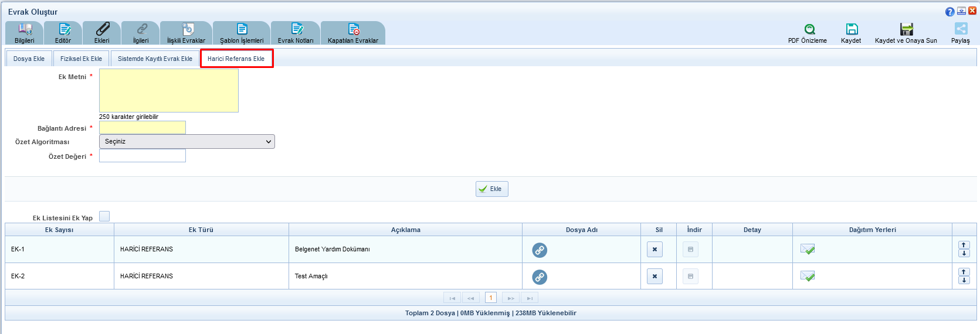Open Şablon İşlemleri from toolbar
The height and width of the screenshot is (334, 980).
tap(242, 33)
